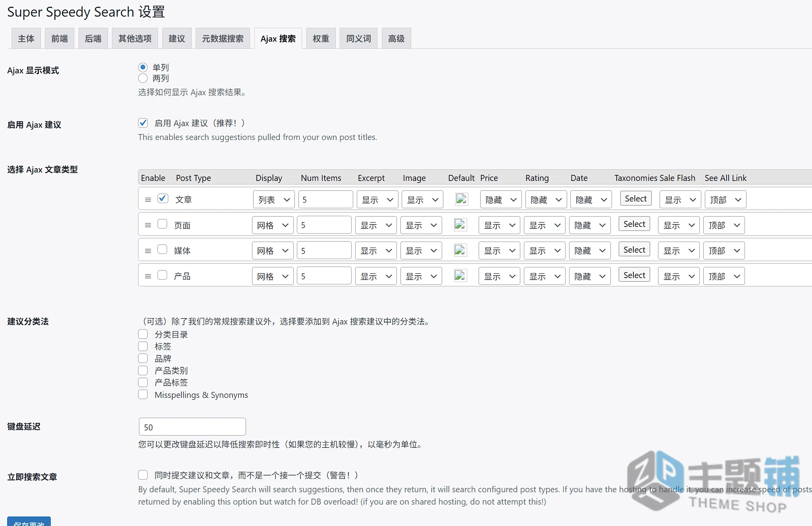This screenshot has height=526, width=812.
Task: Open See All Link dropdown for 文章
Action: [725, 200]
